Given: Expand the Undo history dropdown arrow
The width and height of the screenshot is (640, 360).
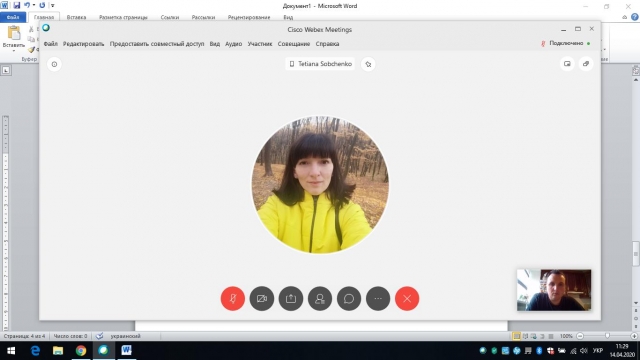Looking at the screenshot, I should click(x=34, y=5).
